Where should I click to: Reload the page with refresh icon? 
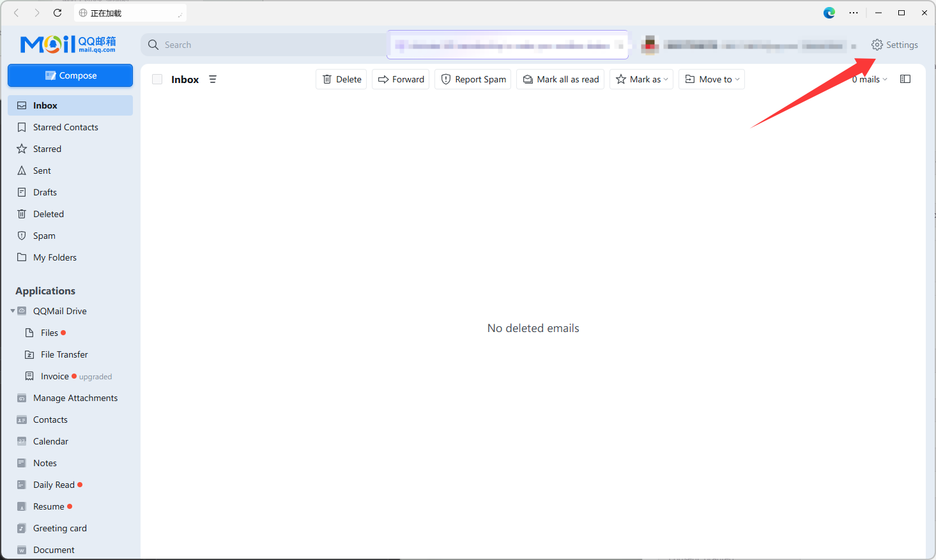pyautogui.click(x=58, y=13)
